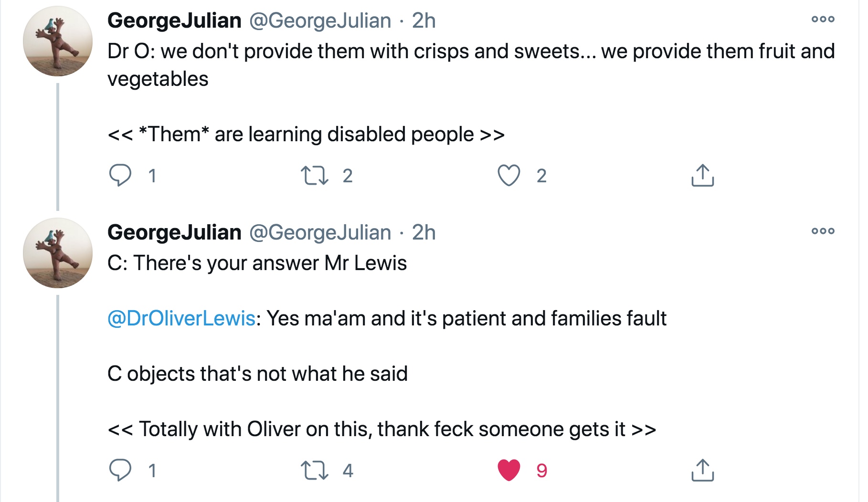Viewport: 868px width, 502px height.
Task: Click @GeorgeJulian handle on second tweet
Action: 320,232
